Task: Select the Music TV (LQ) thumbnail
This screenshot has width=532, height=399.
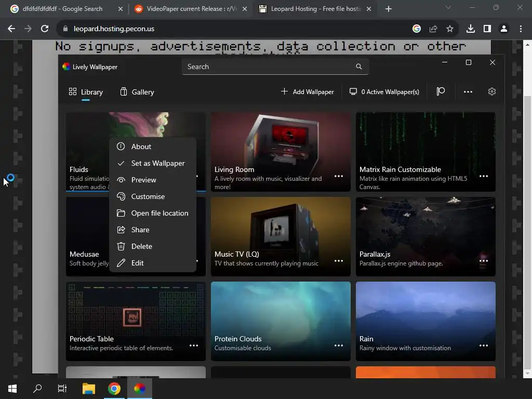Action: (281, 236)
